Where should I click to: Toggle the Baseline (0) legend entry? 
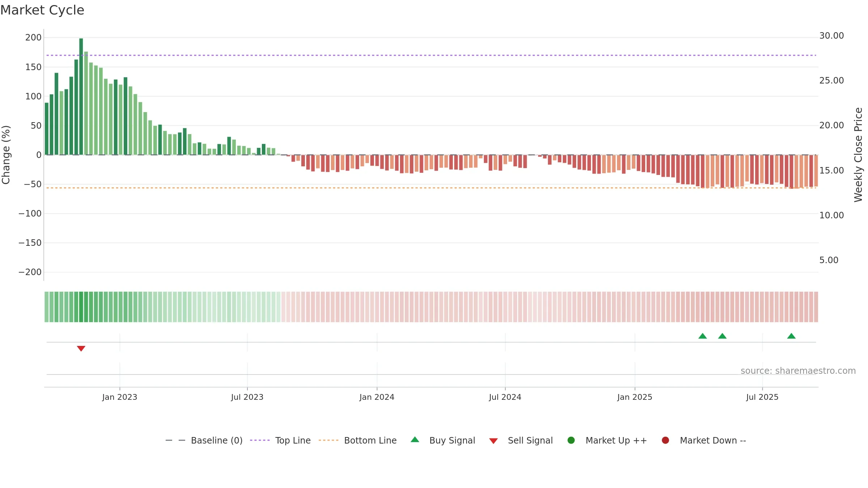coord(204,440)
